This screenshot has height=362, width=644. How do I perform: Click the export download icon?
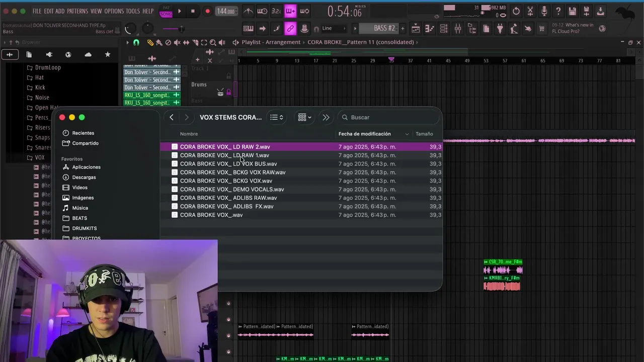pyautogui.click(x=601, y=11)
